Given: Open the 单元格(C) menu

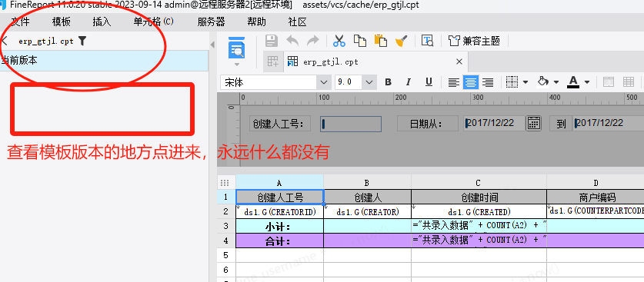Looking at the screenshot, I should click(153, 22).
